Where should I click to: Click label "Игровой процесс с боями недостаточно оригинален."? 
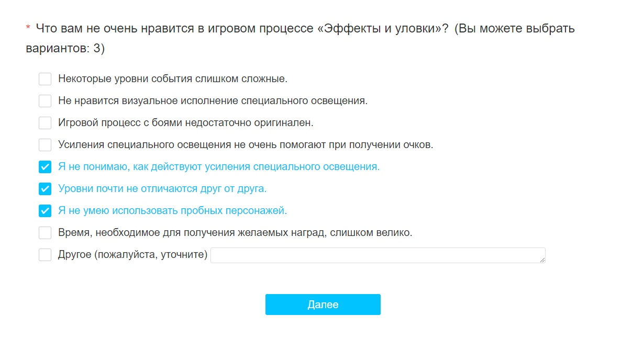click(x=186, y=123)
